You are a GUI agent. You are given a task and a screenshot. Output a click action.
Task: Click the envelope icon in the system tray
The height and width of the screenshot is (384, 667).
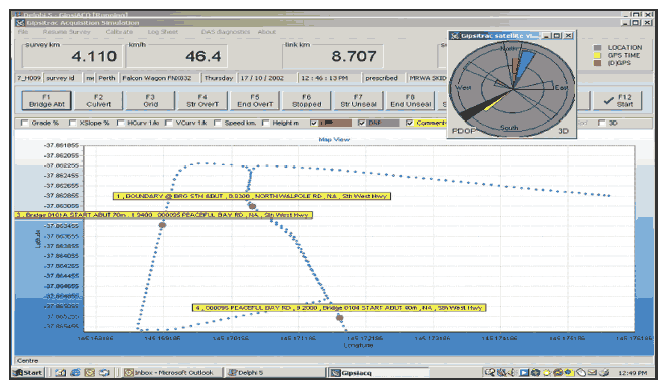click(x=592, y=373)
